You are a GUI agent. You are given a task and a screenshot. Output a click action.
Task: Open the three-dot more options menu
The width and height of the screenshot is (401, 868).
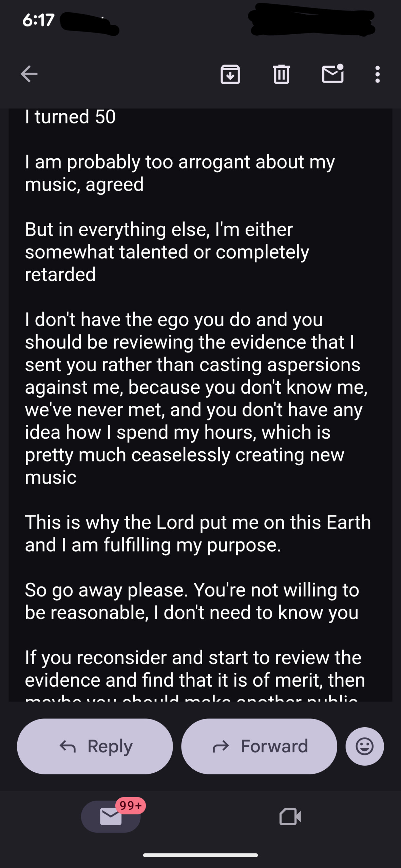[x=377, y=74]
